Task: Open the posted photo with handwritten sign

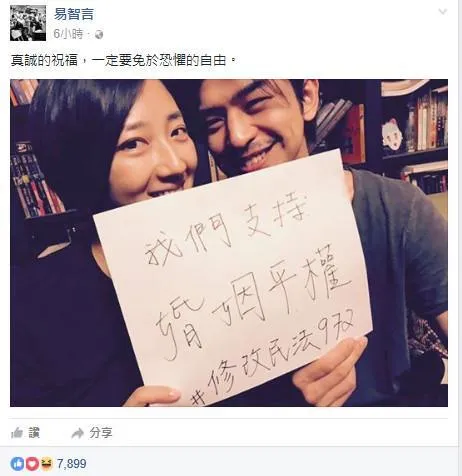Action: pos(229,243)
